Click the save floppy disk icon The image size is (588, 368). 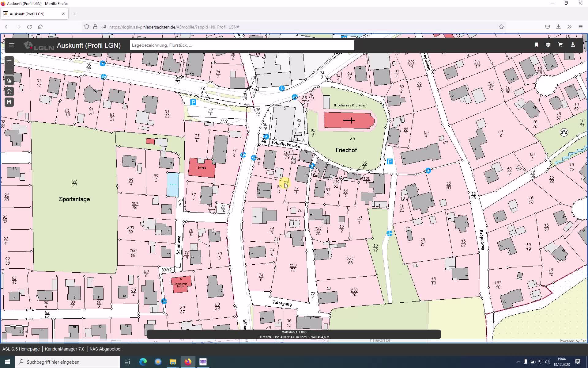coord(9,102)
